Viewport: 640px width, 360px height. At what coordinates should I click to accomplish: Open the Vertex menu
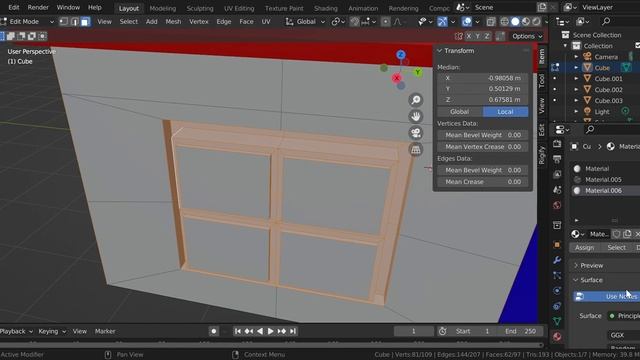coord(199,22)
